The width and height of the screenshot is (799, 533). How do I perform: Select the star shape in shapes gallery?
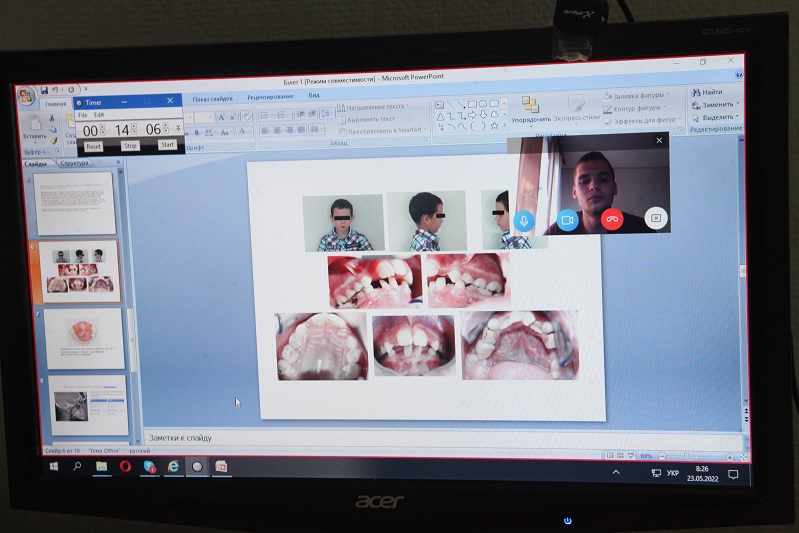click(x=494, y=126)
